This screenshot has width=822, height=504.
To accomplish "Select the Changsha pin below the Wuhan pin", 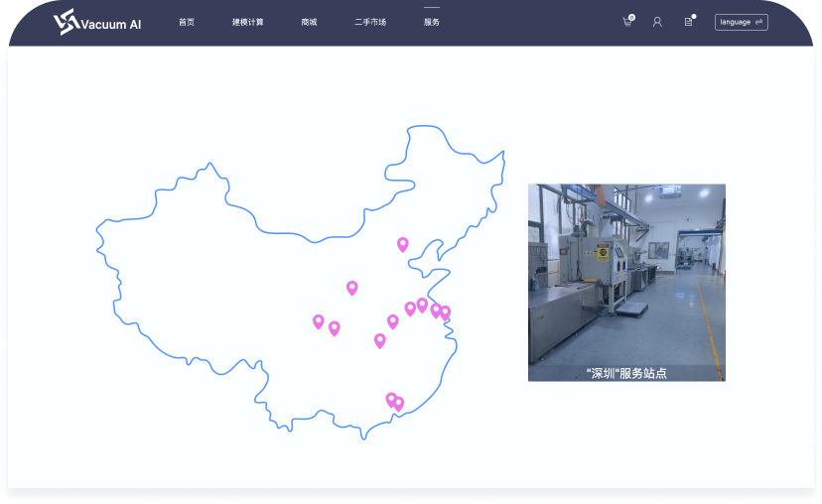I will [x=380, y=340].
